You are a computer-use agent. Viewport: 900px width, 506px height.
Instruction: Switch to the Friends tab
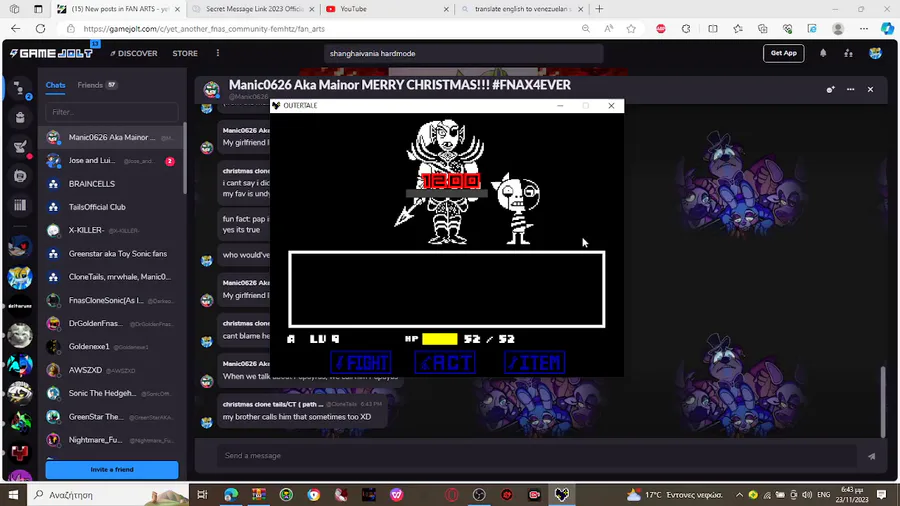coord(96,85)
